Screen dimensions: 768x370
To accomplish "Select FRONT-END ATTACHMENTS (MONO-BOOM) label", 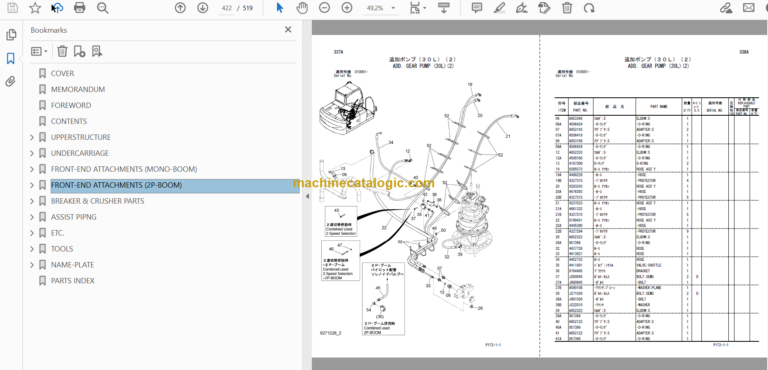I will click(124, 169).
